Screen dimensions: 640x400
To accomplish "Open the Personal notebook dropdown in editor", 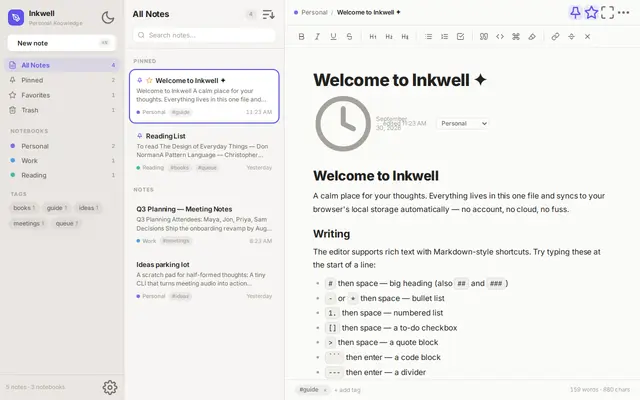I will [x=462, y=124].
